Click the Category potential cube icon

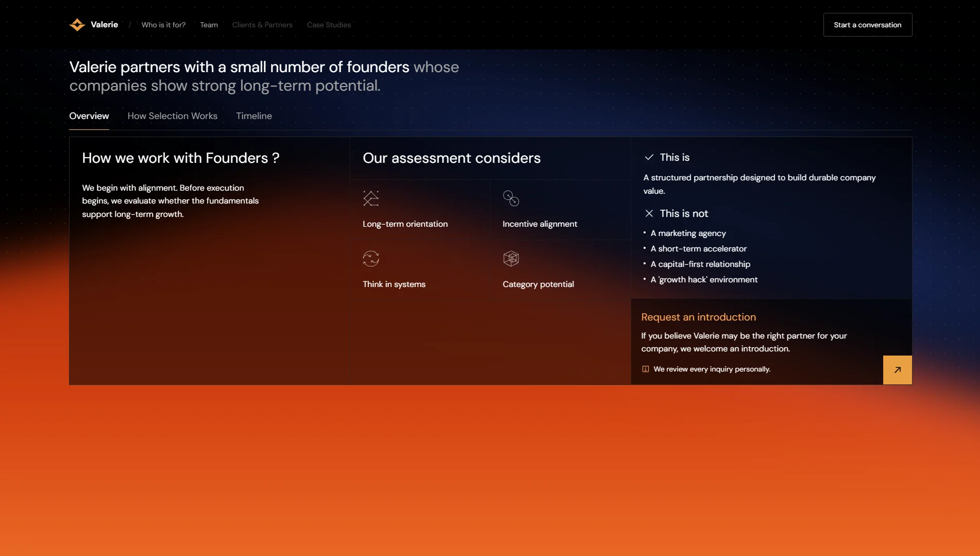[511, 259]
